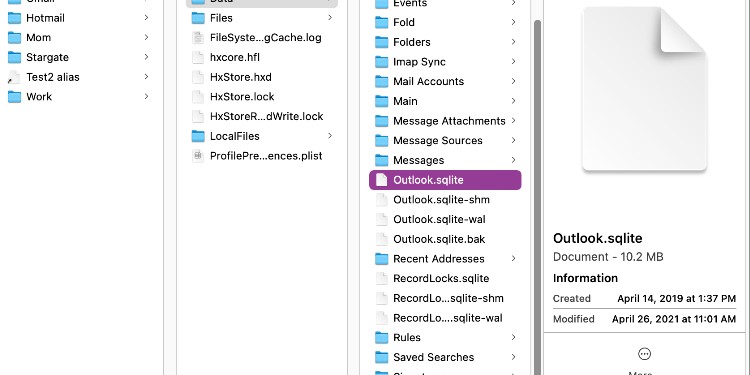Screen dimensions: 750x375
Task: Select RecordLocks.sqlite in the list
Action: pyautogui.click(x=441, y=278)
